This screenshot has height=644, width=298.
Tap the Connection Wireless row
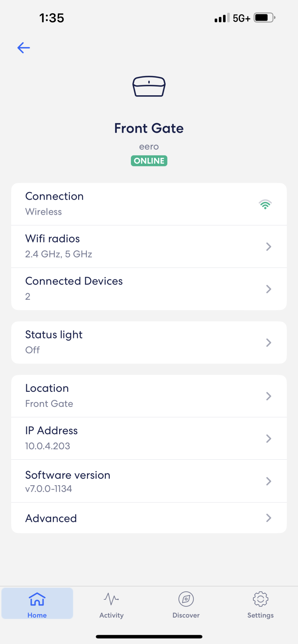tap(149, 204)
